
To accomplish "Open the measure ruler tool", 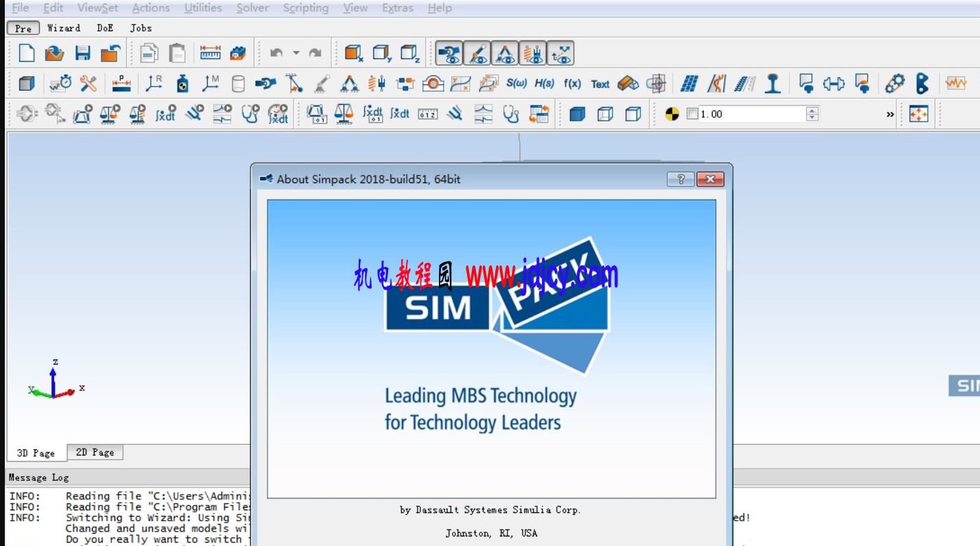I will 210,54.
